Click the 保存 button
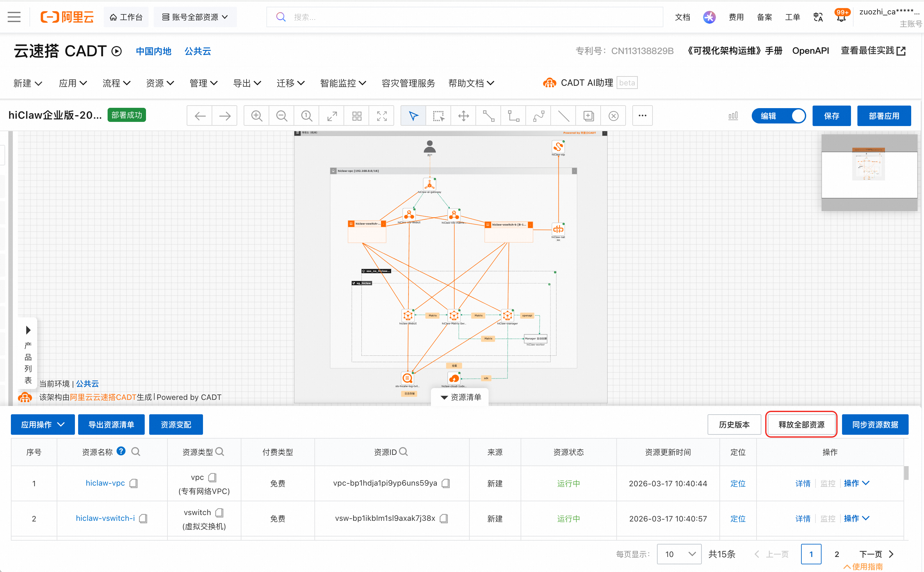924x572 pixels. click(x=832, y=116)
